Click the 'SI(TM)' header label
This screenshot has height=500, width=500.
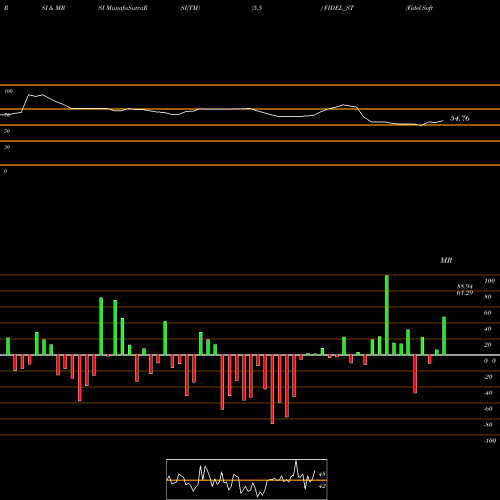coord(190,8)
